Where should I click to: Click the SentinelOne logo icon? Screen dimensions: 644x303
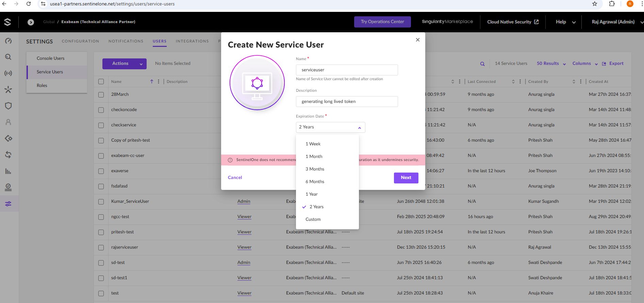[7, 22]
